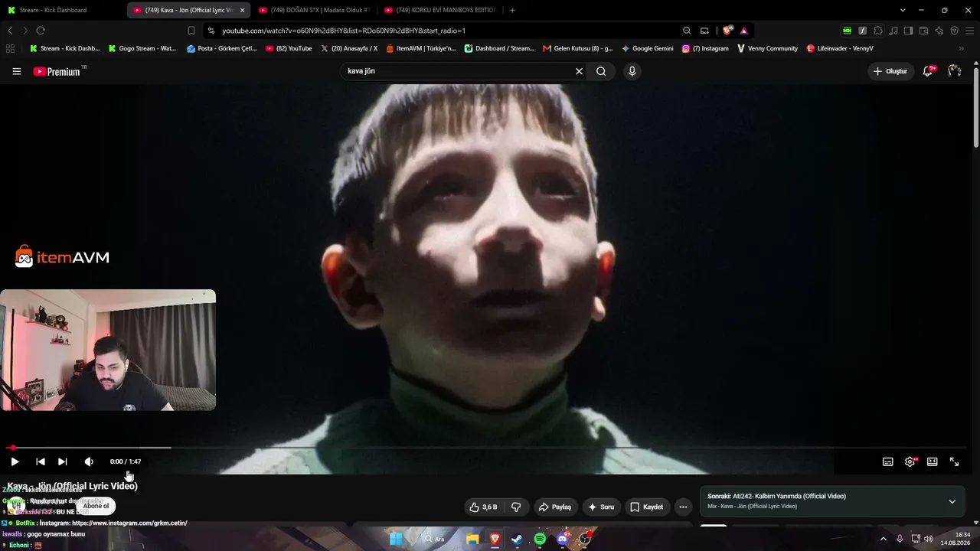
Task: Open the (7) Instagram bookmark
Action: tap(705, 48)
